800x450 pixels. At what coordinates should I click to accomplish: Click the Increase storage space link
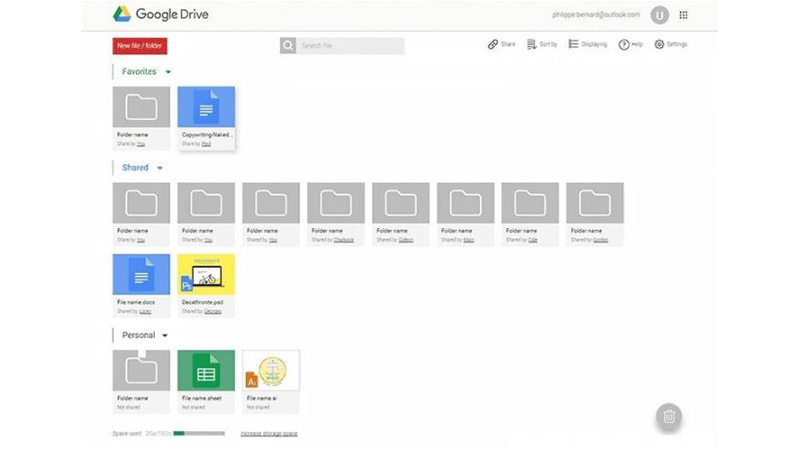pyautogui.click(x=269, y=433)
